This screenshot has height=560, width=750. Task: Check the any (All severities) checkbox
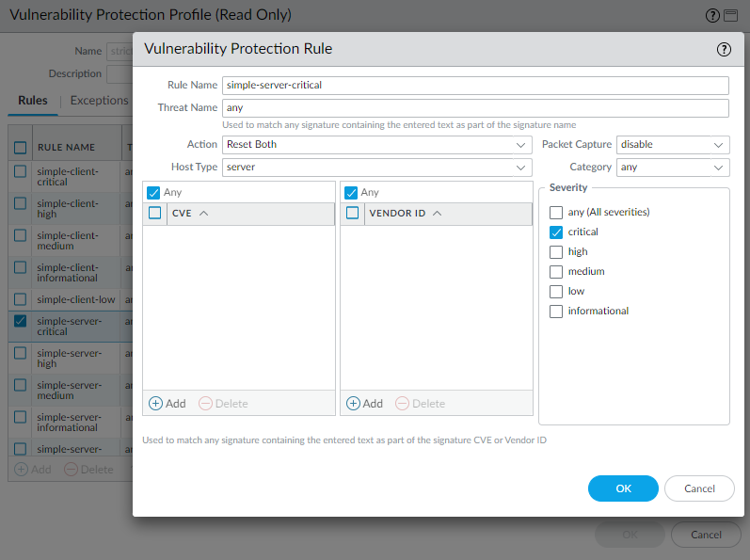[x=556, y=213]
